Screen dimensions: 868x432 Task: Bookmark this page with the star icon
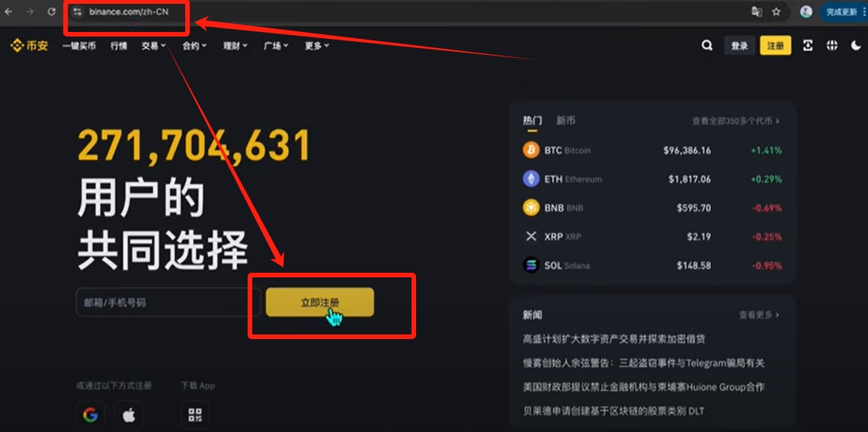pyautogui.click(x=776, y=11)
